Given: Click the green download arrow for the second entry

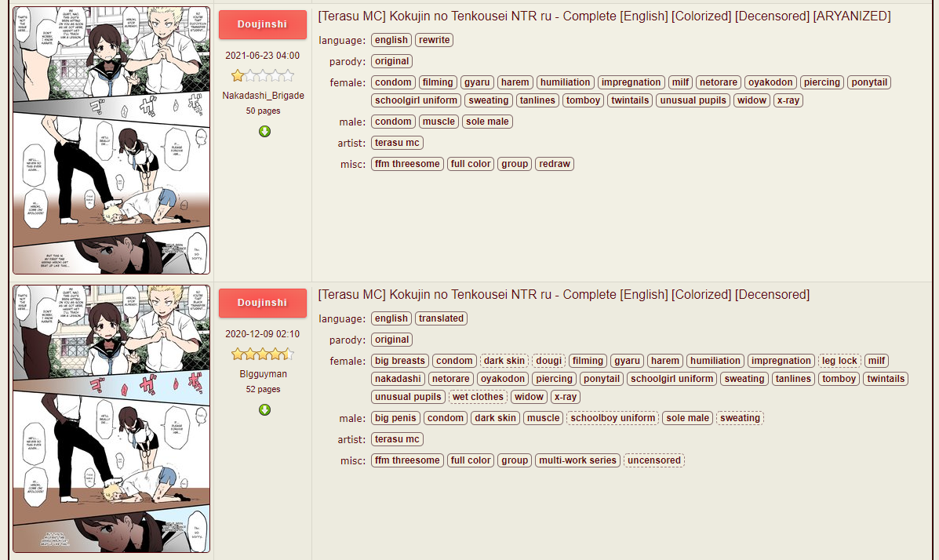Looking at the screenshot, I should coord(264,409).
